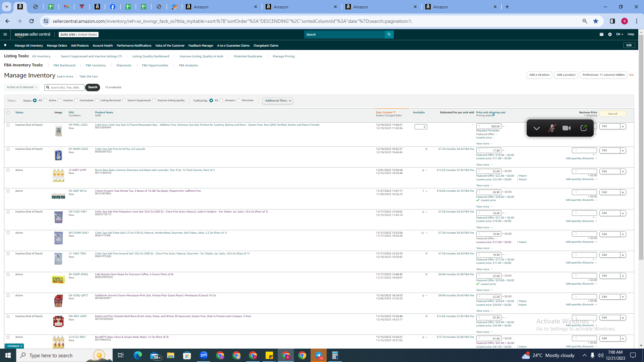Toggle the video camera in overlay

click(x=567, y=128)
